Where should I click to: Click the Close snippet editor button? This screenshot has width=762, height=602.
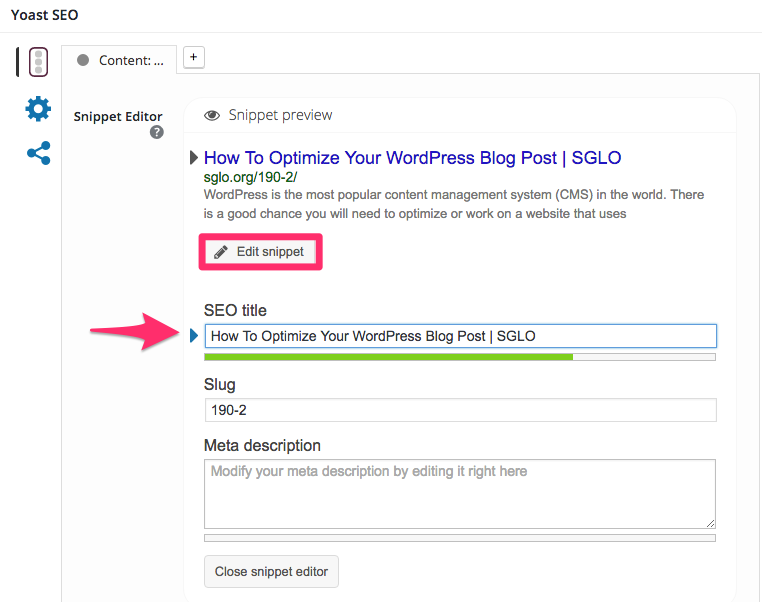(x=271, y=571)
